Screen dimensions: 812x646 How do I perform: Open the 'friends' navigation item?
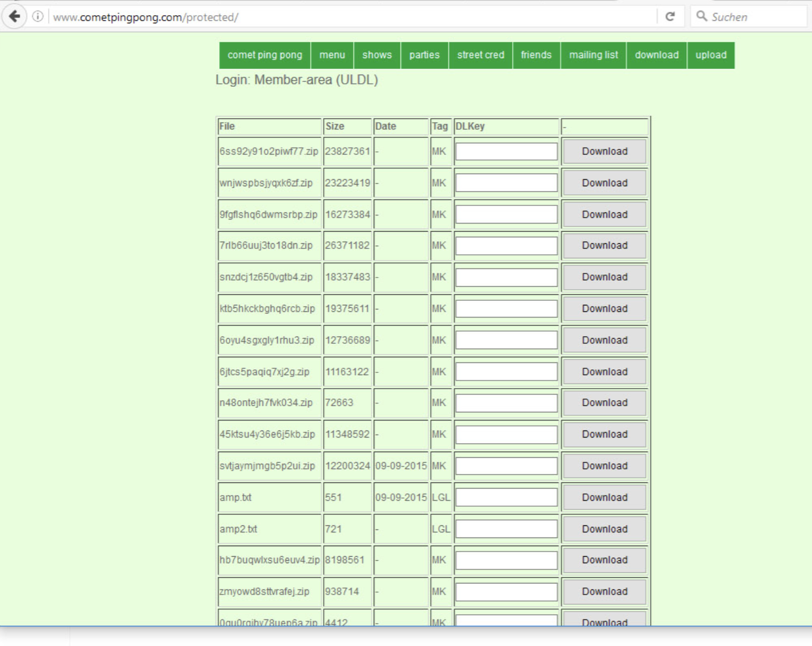pos(536,55)
